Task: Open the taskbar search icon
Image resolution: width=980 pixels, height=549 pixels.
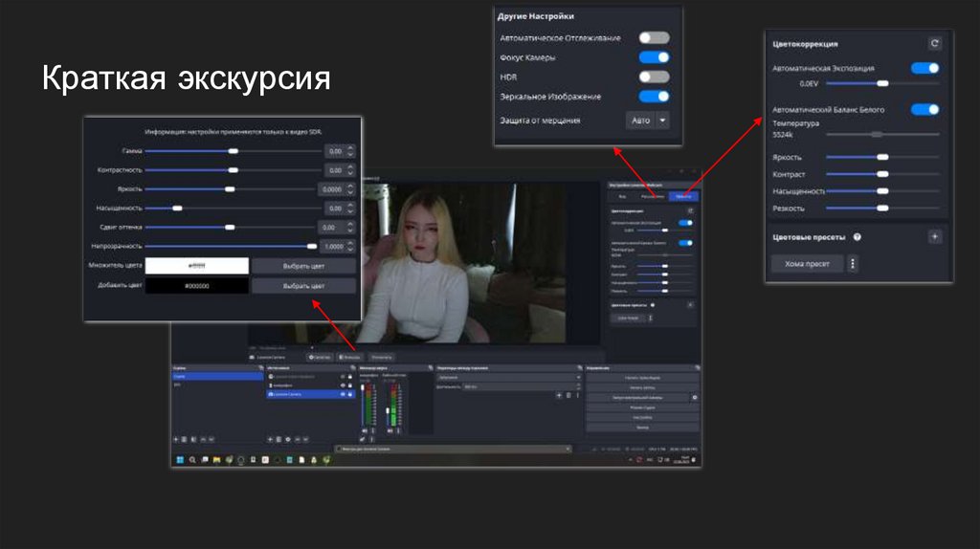Action: click(x=191, y=460)
